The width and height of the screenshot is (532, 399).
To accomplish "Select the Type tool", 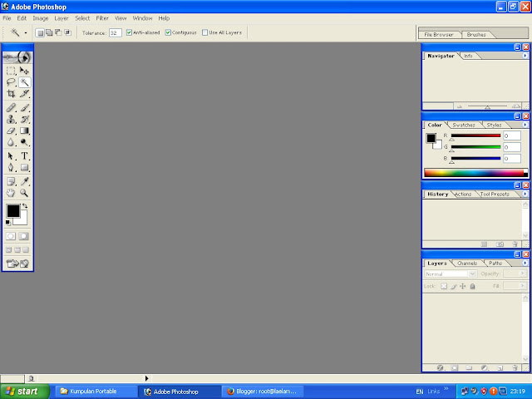I will (24, 156).
